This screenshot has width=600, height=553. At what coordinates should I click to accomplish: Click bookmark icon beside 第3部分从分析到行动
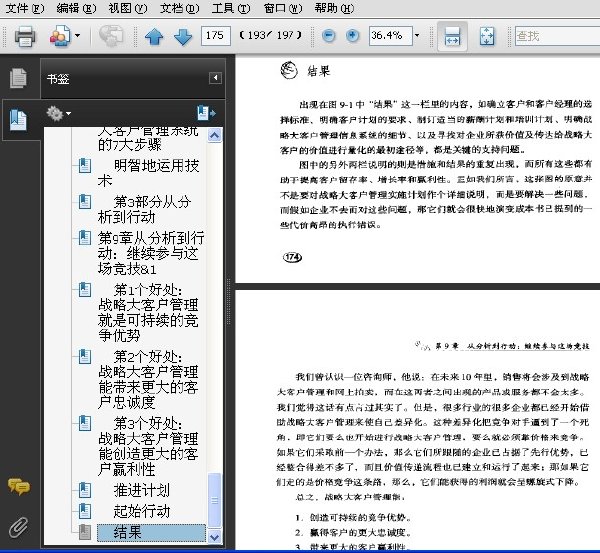[85, 202]
